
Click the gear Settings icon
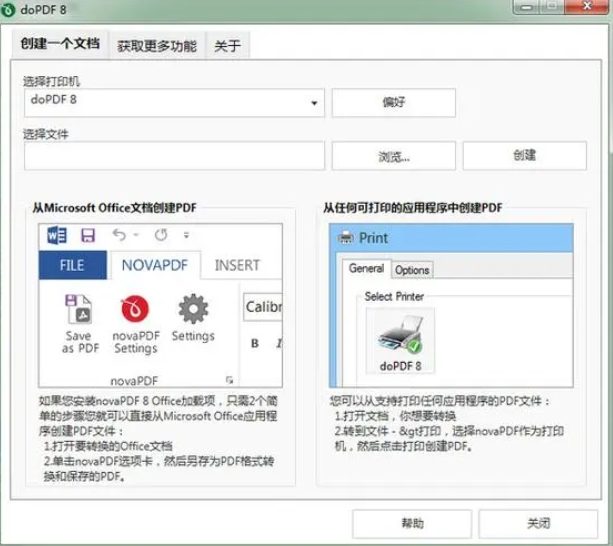tap(193, 309)
